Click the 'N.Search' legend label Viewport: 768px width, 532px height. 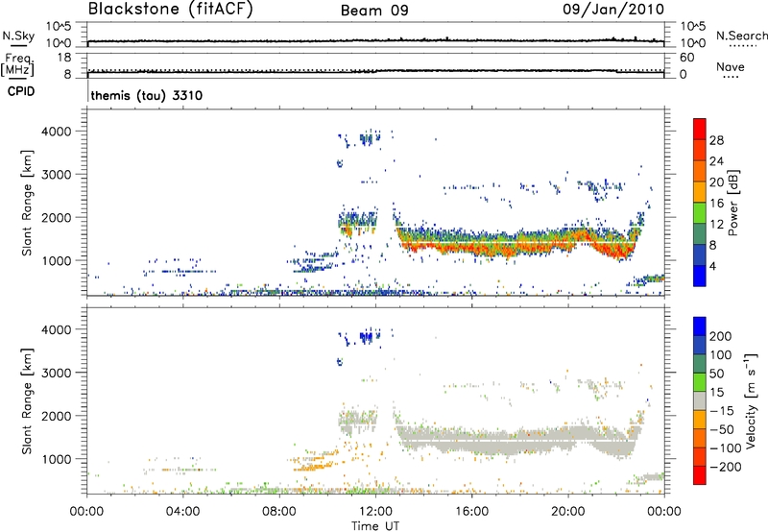click(x=741, y=36)
